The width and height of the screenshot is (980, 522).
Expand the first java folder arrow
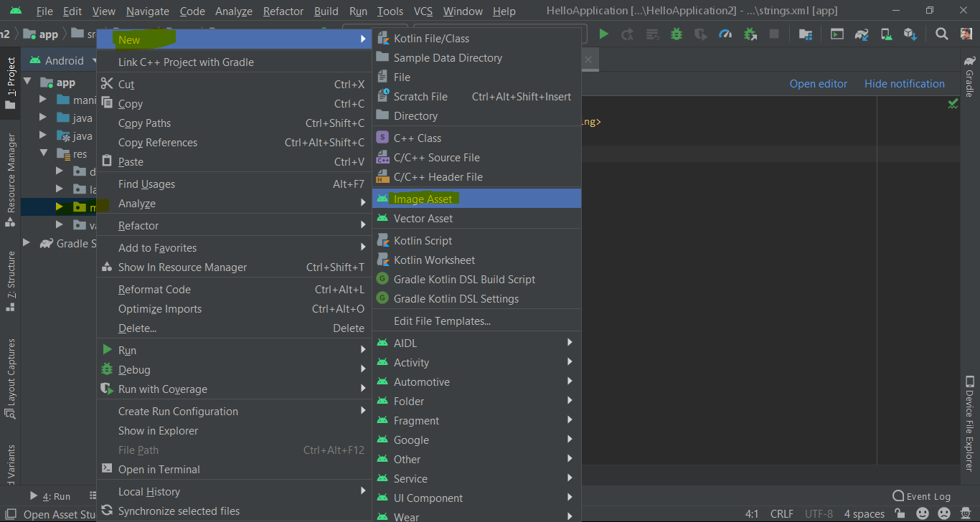pyautogui.click(x=43, y=118)
